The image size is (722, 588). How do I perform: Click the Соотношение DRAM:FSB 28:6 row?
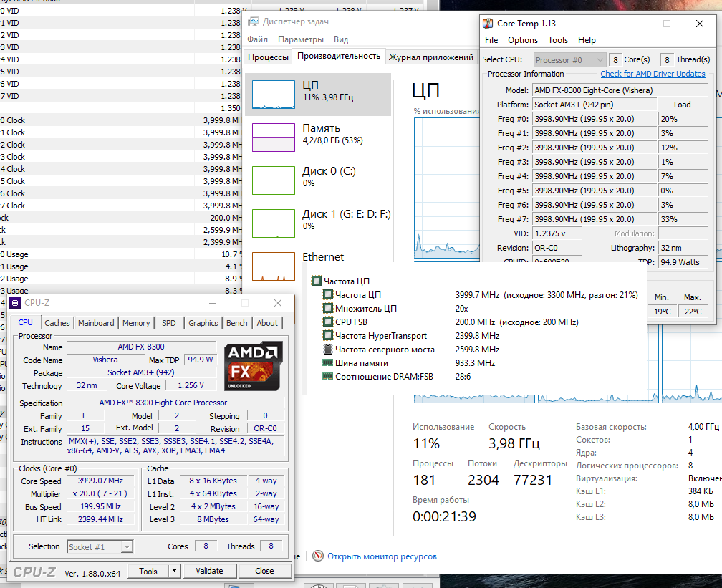pos(397,376)
